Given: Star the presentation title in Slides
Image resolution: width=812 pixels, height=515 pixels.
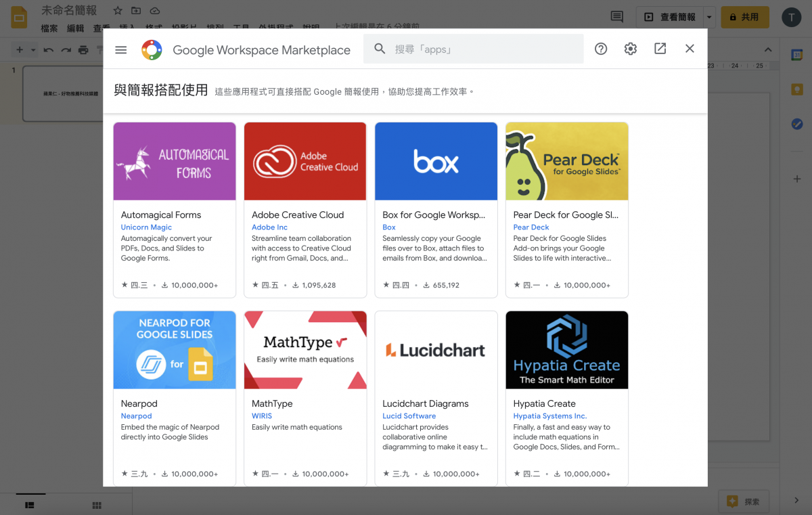Looking at the screenshot, I should pos(118,11).
